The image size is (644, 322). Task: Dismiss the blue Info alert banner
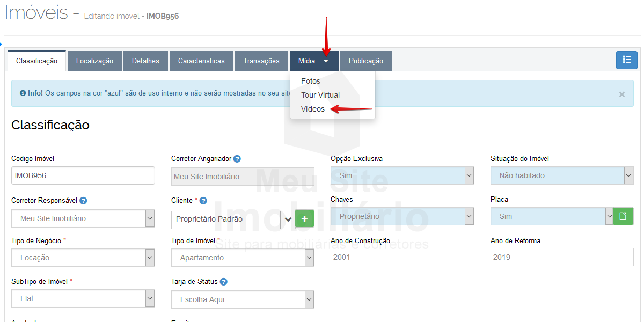(x=621, y=94)
